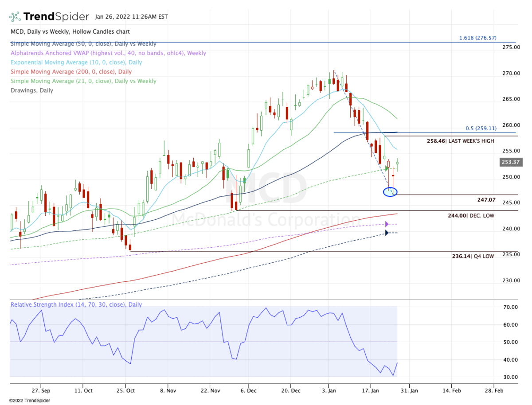Select the MCD Daily vs Weekly chart title
The width and height of the screenshot is (532, 405).
(x=70, y=32)
